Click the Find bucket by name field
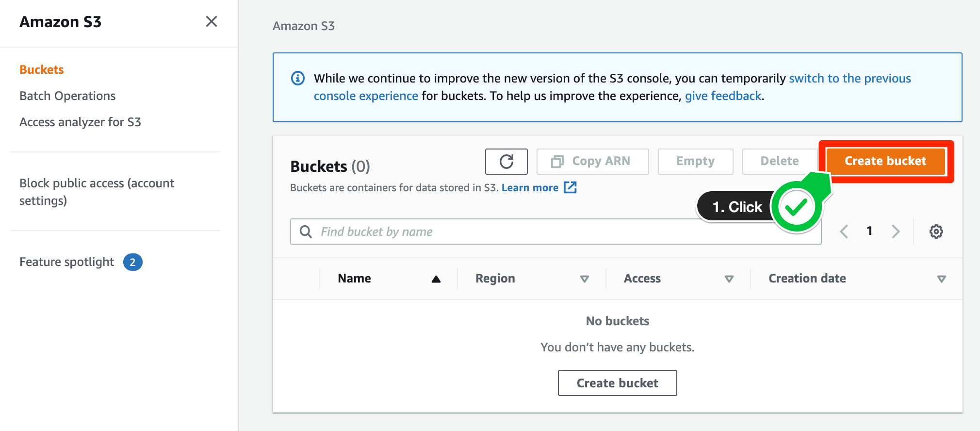This screenshot has height=431, width=980. [555, 232]
